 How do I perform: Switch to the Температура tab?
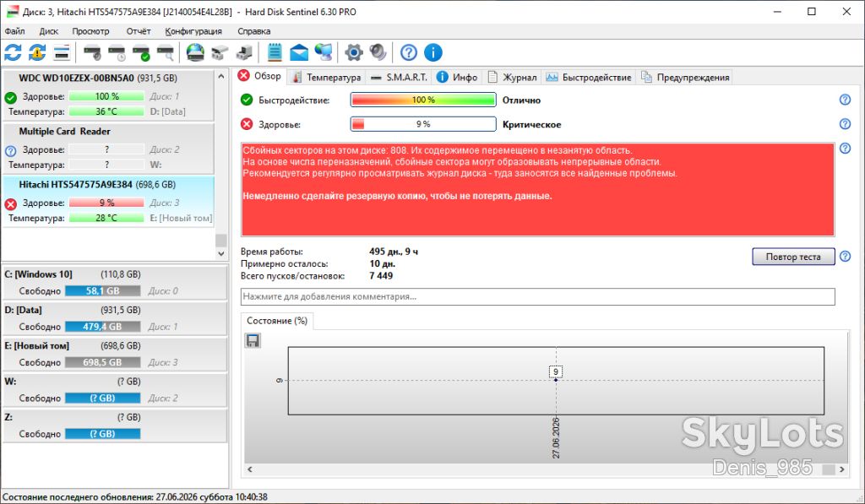point(327,77)
